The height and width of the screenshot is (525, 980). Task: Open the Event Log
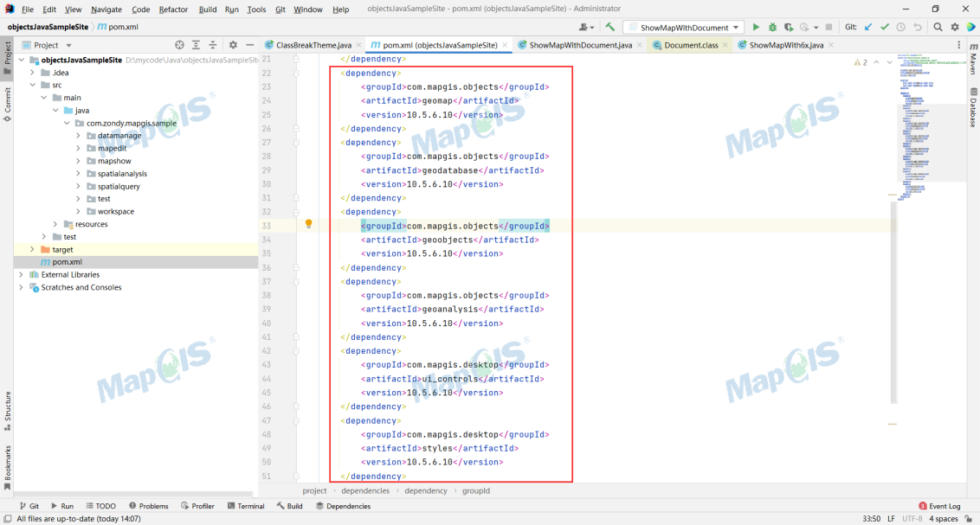click(x=939, y=506)
